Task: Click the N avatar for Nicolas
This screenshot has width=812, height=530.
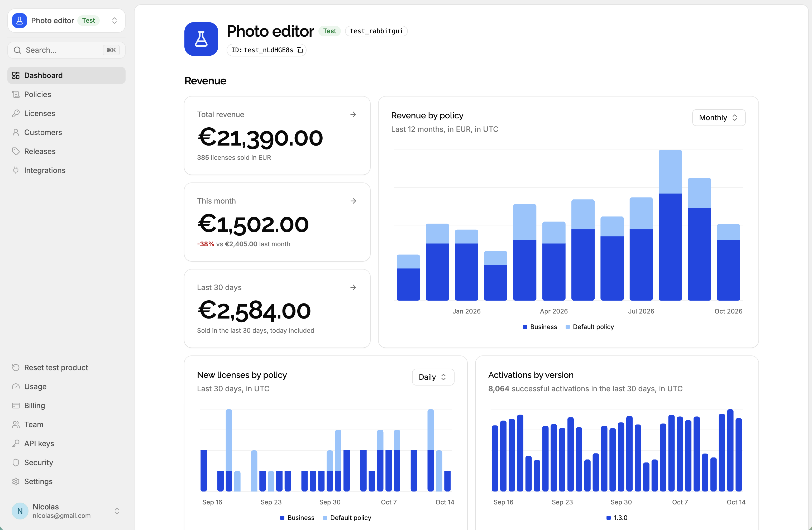Action: click(20, 511)
